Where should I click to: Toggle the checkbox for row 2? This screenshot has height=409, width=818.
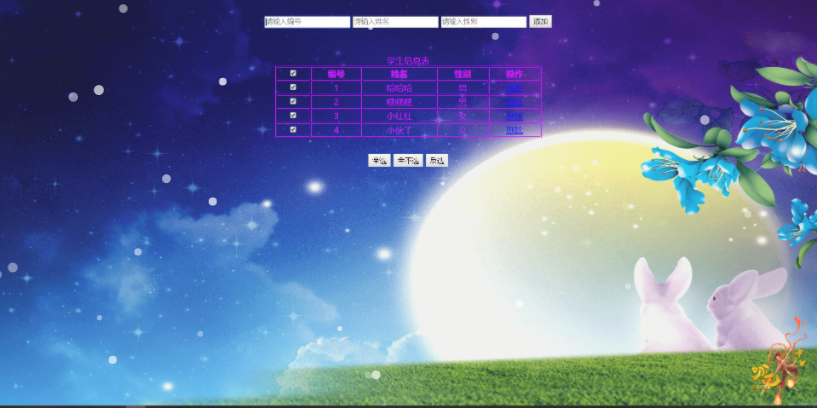293,101
